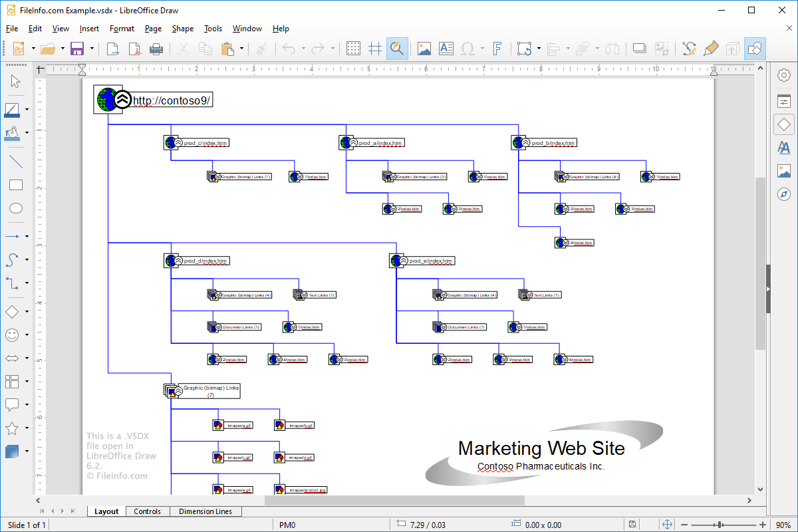The width and height of the screenshot is (798, 532).
Task: Expand the Save button dropdown arrow
Action: (92, 49)
